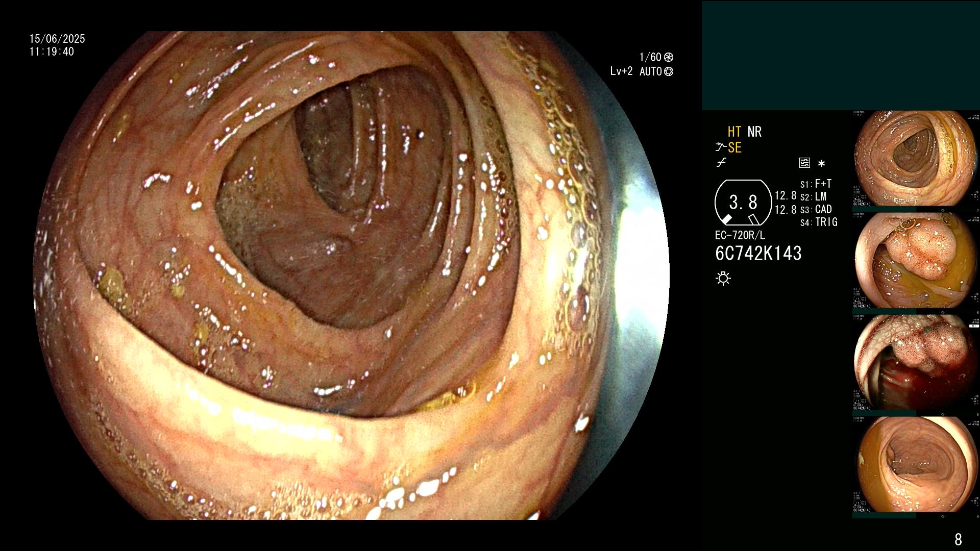
Task: Click the image counter number 8
Action: coord(958,539)
